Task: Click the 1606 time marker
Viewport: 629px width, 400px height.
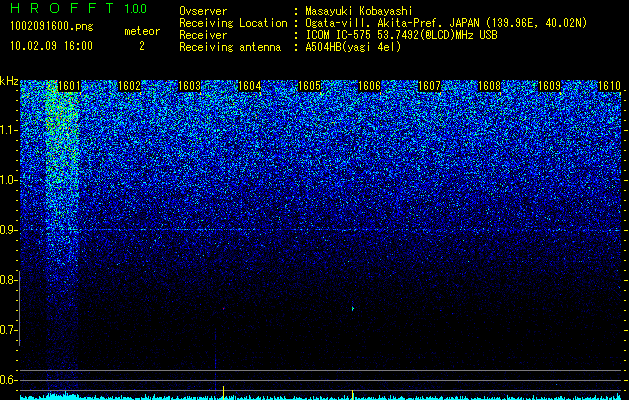Action: pos(369,86)
